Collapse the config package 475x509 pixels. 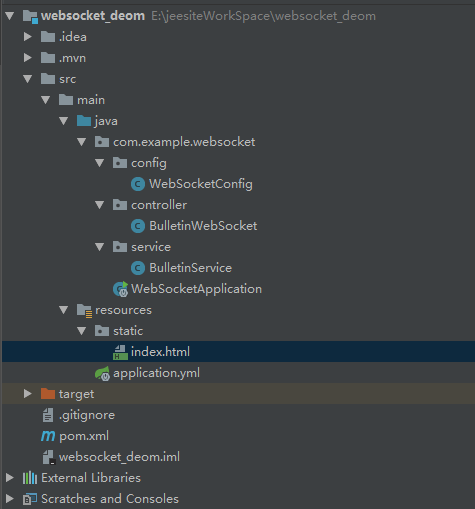[100, 163]
